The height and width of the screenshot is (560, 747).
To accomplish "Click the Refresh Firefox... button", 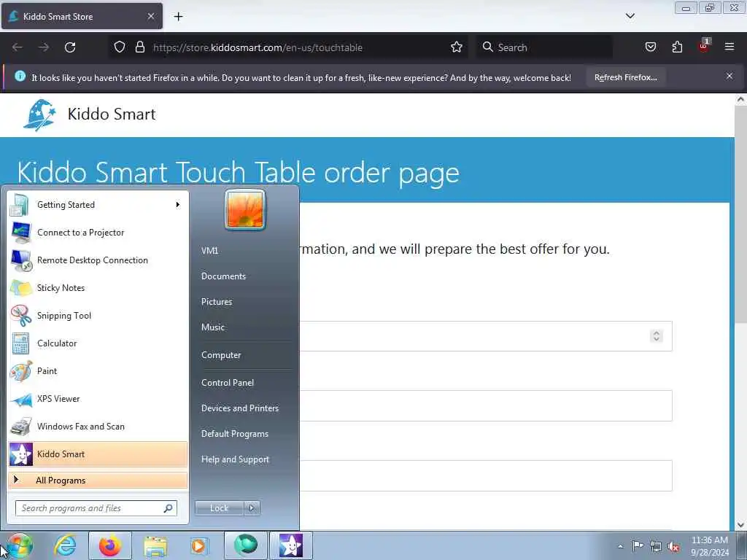I will click(x=625, y=77).
